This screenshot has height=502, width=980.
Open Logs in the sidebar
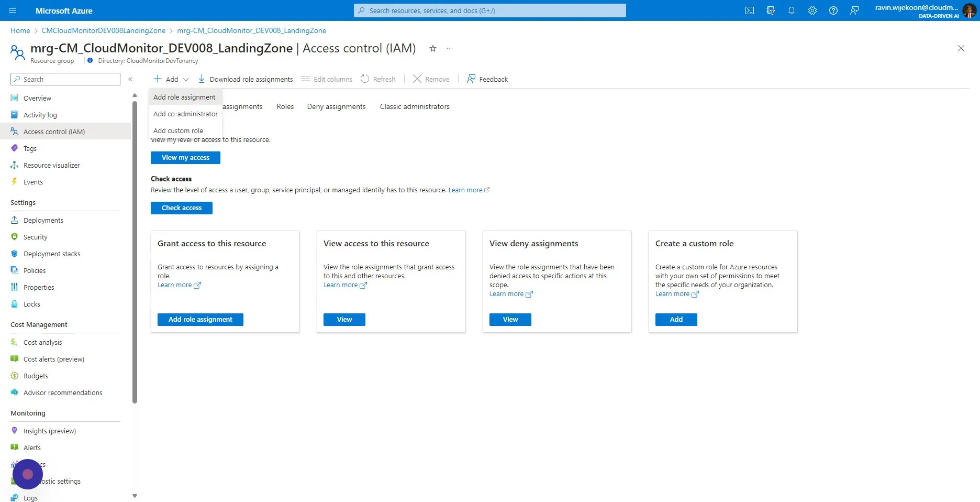30,498
